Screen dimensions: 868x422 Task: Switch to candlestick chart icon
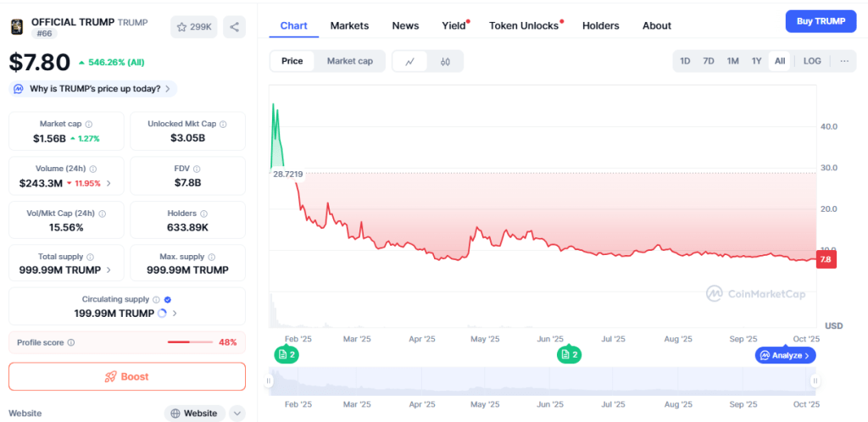tap(445, 61)
